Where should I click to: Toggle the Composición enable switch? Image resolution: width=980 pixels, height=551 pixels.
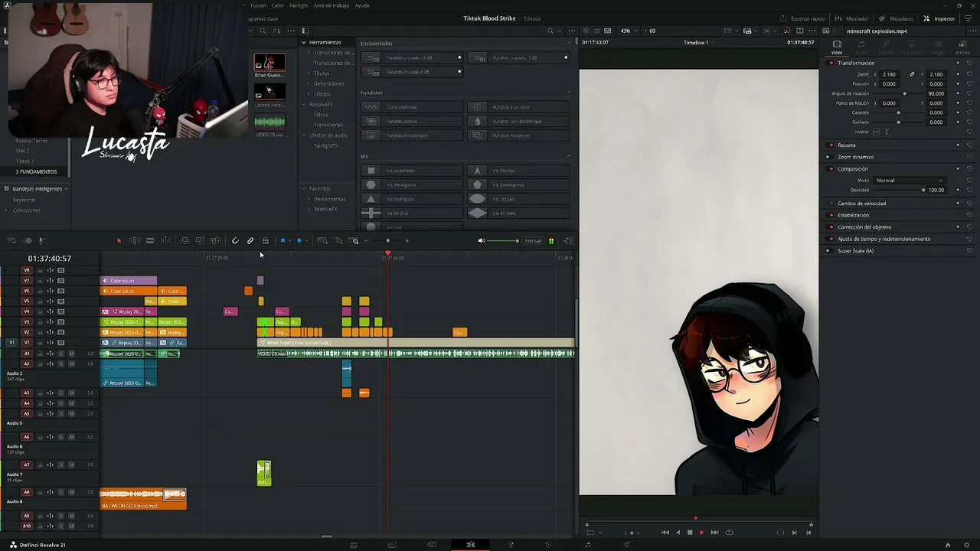click(x=831, y=169)
